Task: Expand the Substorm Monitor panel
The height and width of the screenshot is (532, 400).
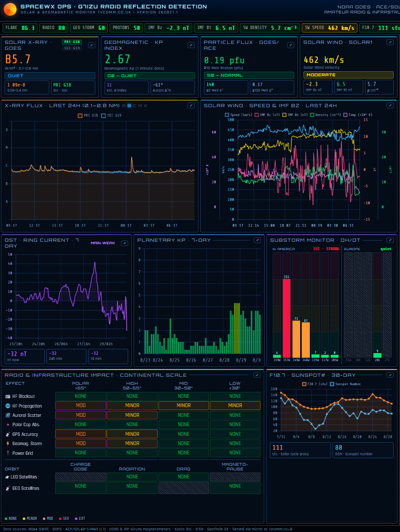Action: (x=390, y=240)
